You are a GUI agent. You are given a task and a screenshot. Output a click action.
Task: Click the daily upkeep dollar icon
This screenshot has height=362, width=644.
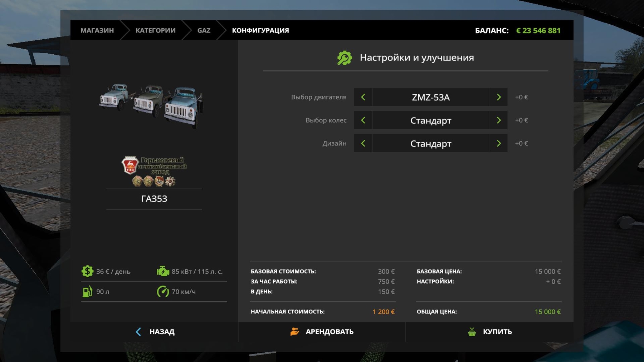click(x=87, y=271)
